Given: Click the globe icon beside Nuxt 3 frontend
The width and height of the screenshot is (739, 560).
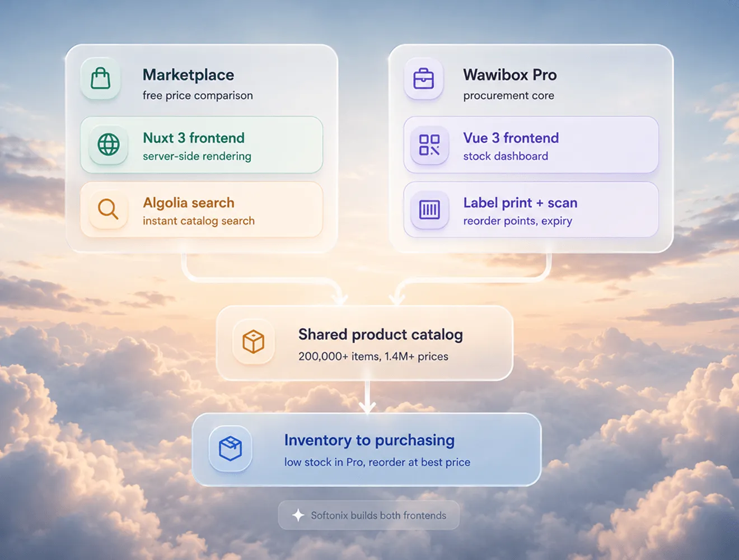Looking at the screenshot, I should 109,144.
